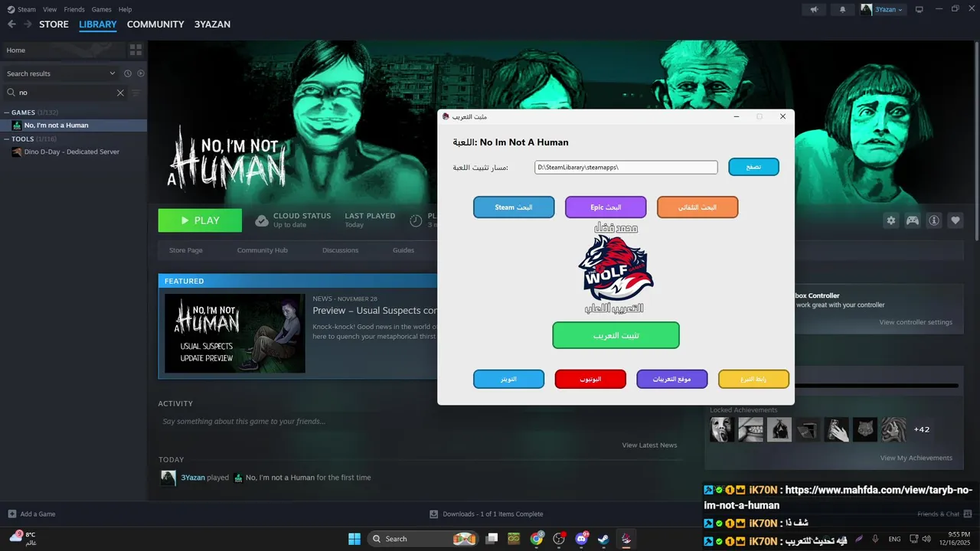Select Dino D-Day - Dedicated Server

73,152
